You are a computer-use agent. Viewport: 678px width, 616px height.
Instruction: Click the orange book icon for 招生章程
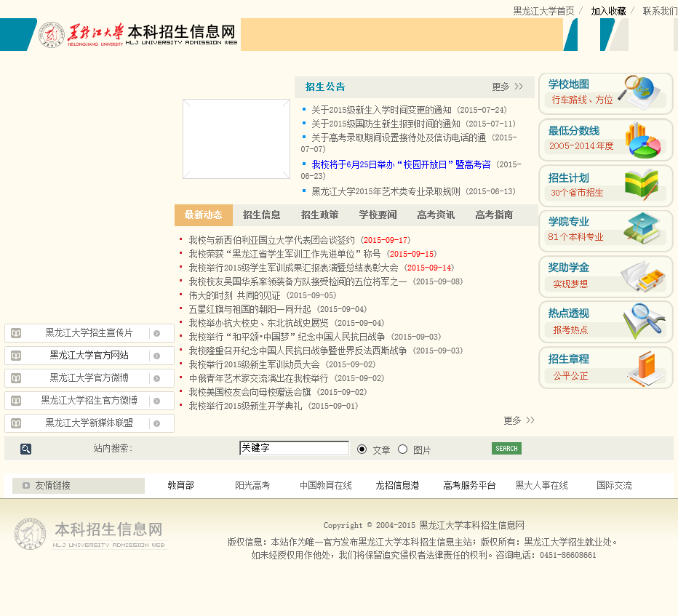click(x=645, y=368)
